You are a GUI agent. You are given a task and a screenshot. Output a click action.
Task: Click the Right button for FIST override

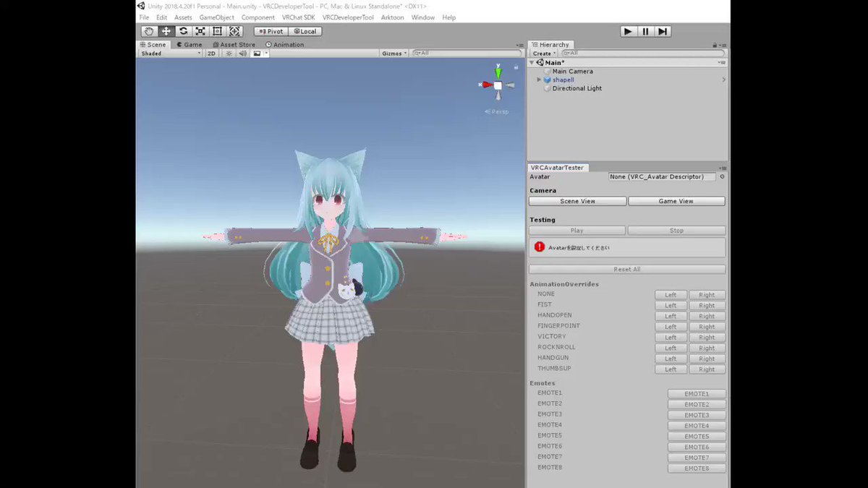[x=707, y=304]
